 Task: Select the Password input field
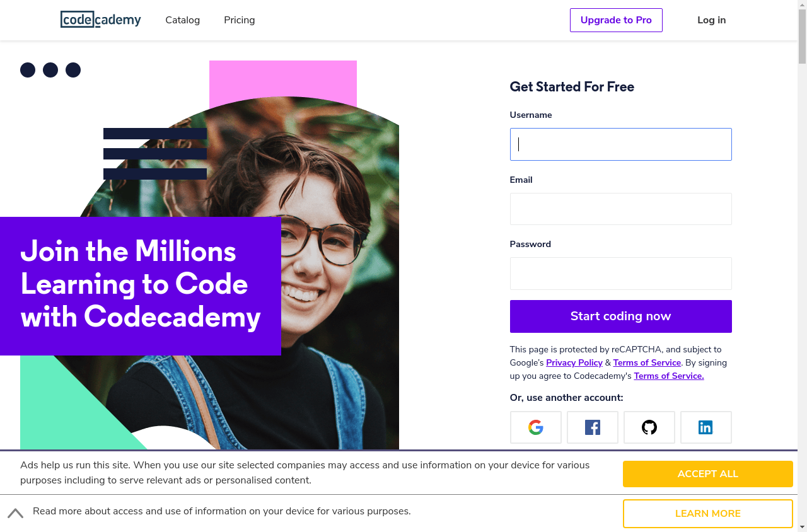point(620,274)
